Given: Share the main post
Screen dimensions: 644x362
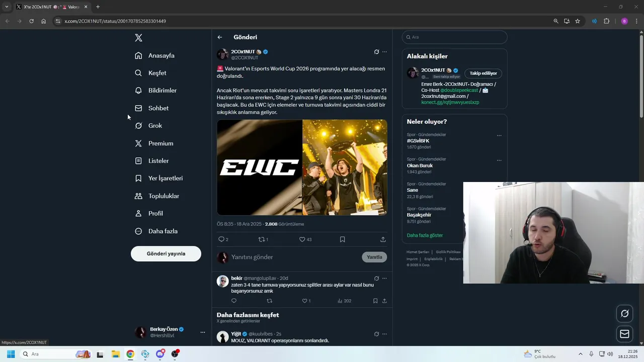Looking at the screenshot, I should pyautogui.click(x=383, y=239).
